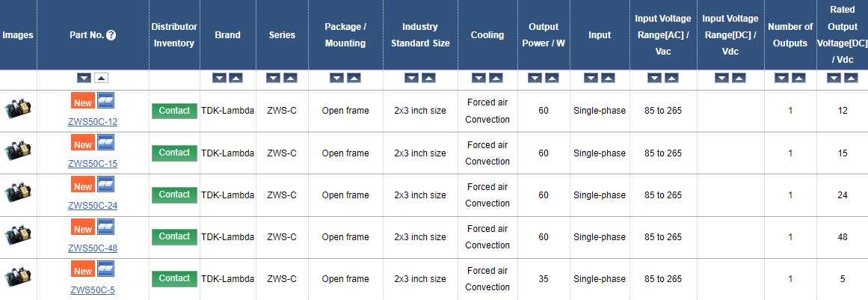Sort Input Voltage Range[AC] ascending

(x=671, y=78)
